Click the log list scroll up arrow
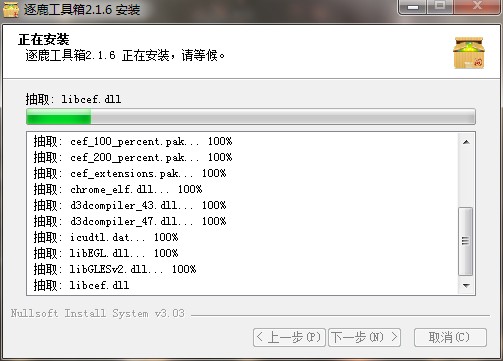Screen dimensions: 503x361 pos(466,142)
